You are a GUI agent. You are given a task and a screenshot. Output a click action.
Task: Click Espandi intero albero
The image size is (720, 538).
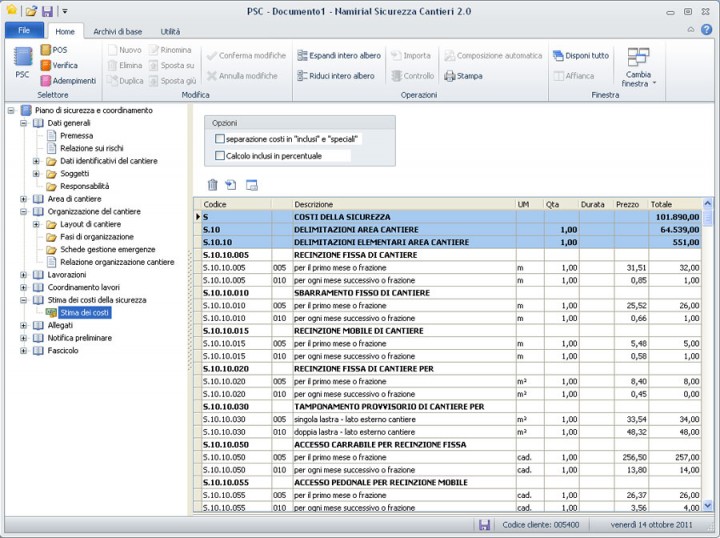click(336, 55)
